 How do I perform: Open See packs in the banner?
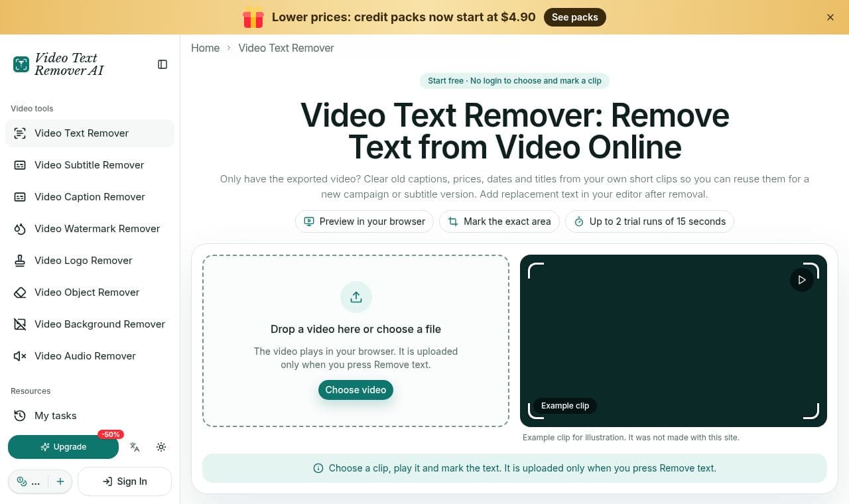(574, 17)
